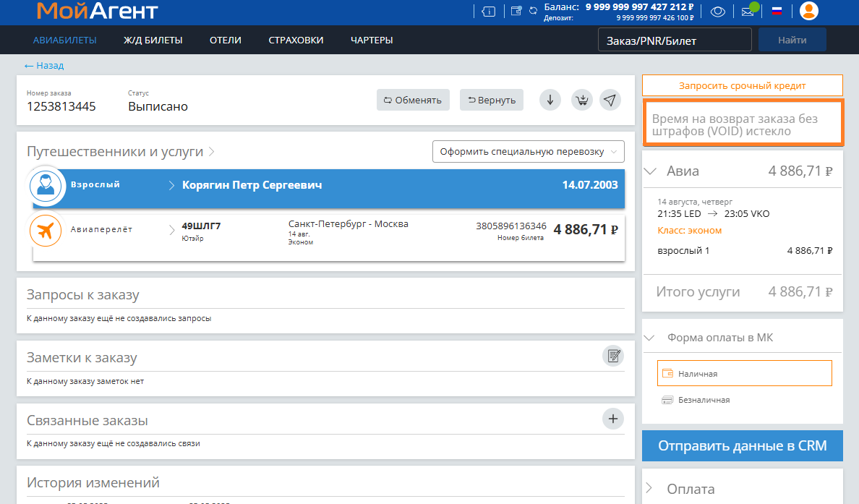
Task: Change language via the Russian flag icon
Action: [777, 10]
